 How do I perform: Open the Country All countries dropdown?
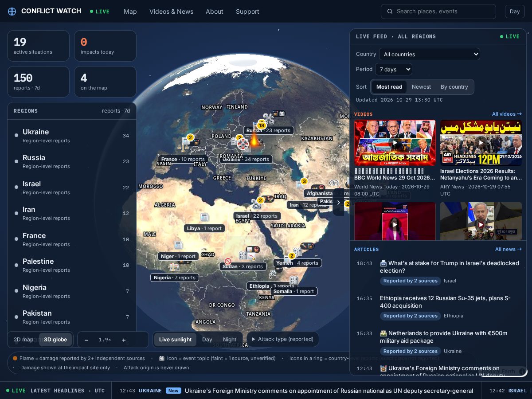click(430, 54)
